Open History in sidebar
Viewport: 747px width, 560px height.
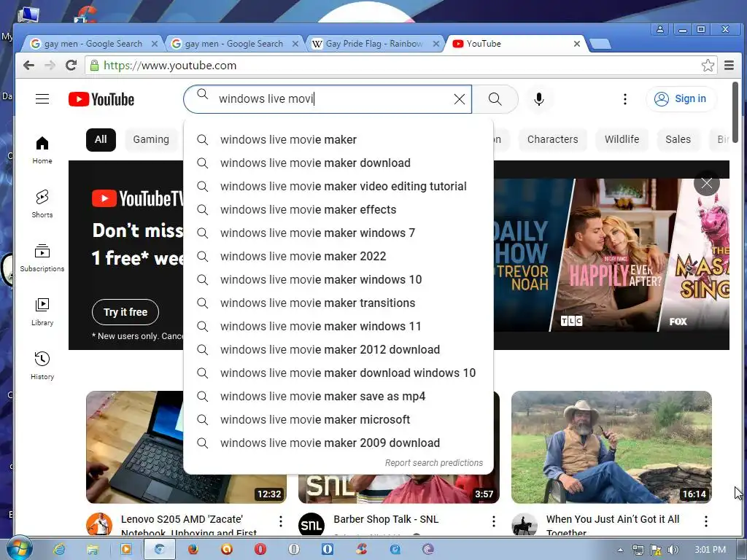click(x=42, y=366)
